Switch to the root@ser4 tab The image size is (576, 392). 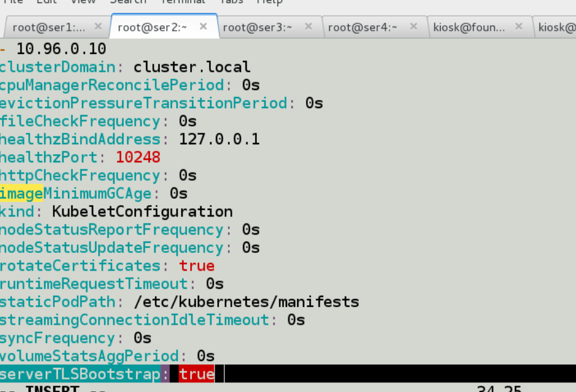pyautogui.click(x=362, y=28)
